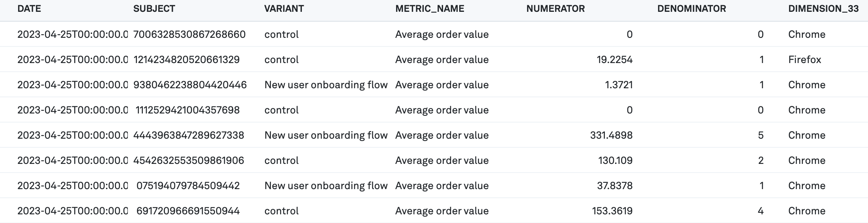Click numerator value 153.3619
The image size is (868, 223).
[x=612, y=211]
